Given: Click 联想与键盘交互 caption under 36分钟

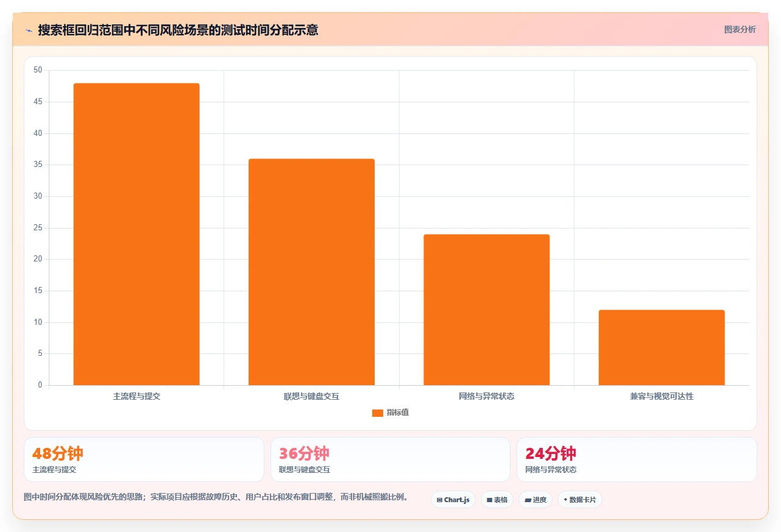Looking at the screenshot, I should click(305, 470).
